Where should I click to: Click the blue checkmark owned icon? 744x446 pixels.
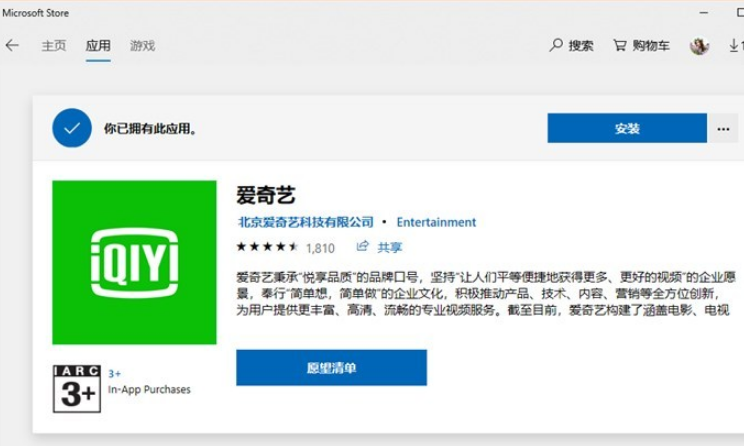coord(72,128)
